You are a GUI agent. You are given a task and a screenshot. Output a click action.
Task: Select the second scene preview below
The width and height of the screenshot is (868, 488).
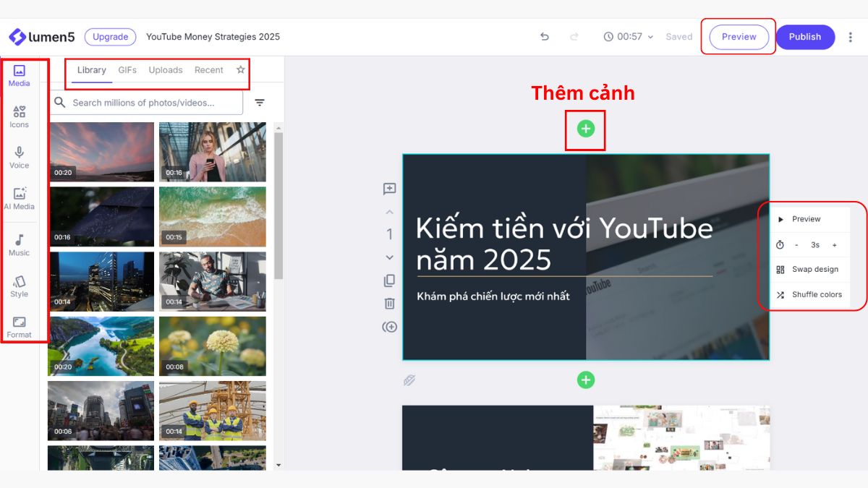pyautogui.click(x=586, y=437)
